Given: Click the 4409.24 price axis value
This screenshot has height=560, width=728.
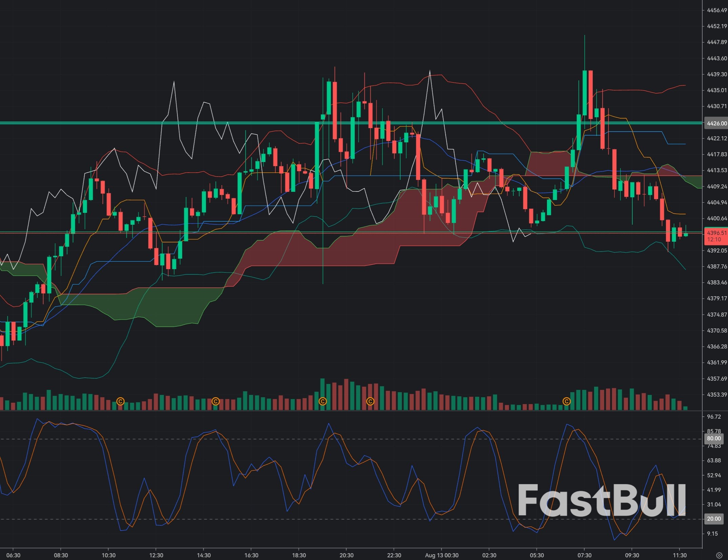Looking at the screenshot, I should click(x=717, y=186).
